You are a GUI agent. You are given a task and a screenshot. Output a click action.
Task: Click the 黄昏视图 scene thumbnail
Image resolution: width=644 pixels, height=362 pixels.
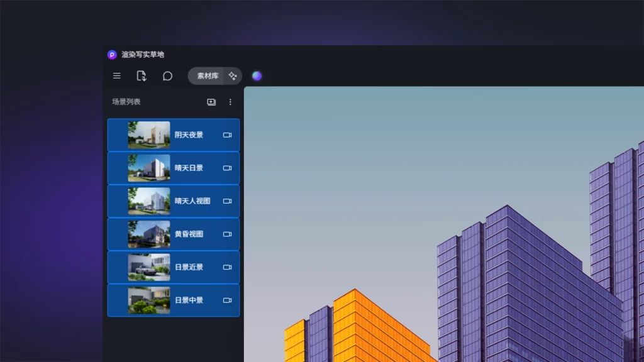pos(149,234)
